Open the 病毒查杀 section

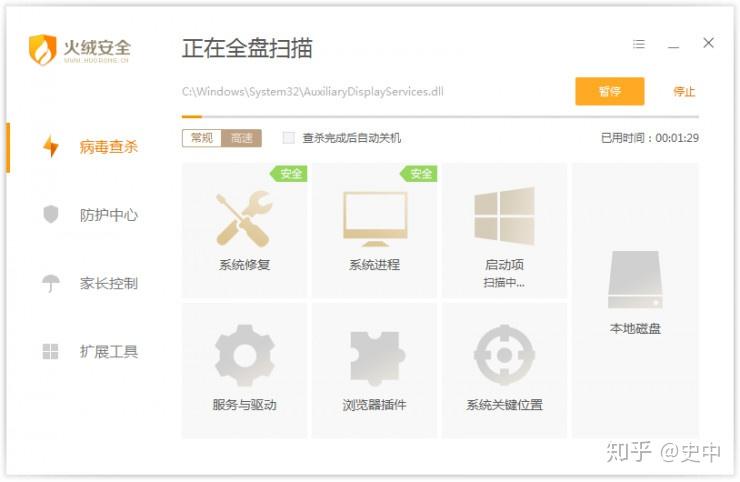109,147
